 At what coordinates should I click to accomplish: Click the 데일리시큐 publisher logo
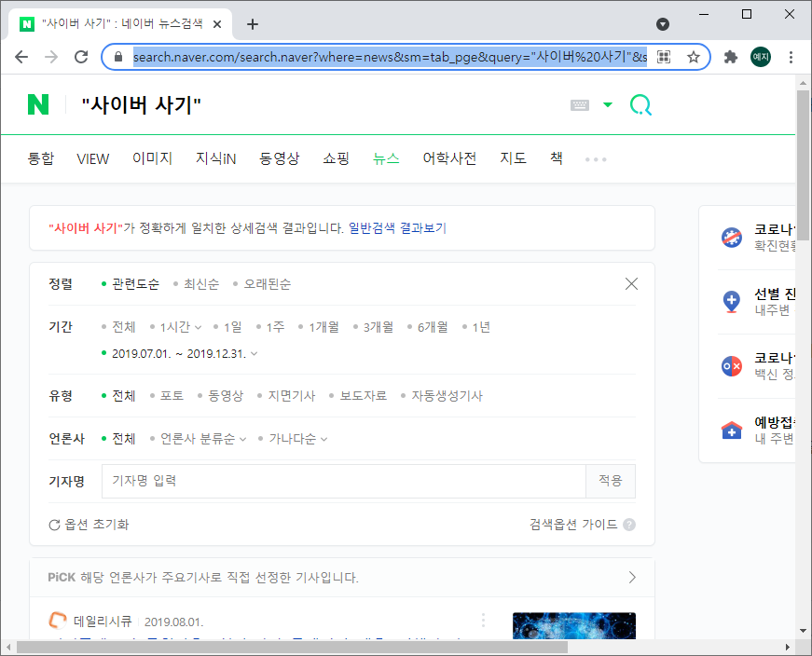pos(58,621)
